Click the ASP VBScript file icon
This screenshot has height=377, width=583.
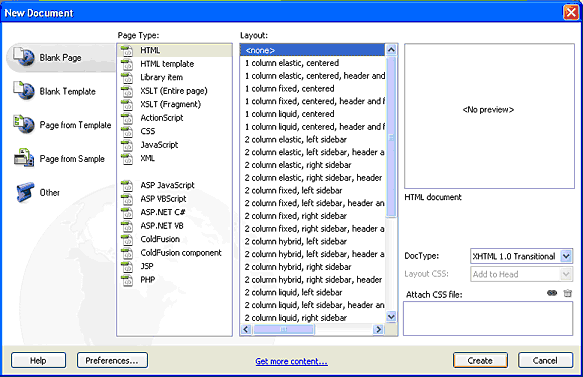coord(127,199)
